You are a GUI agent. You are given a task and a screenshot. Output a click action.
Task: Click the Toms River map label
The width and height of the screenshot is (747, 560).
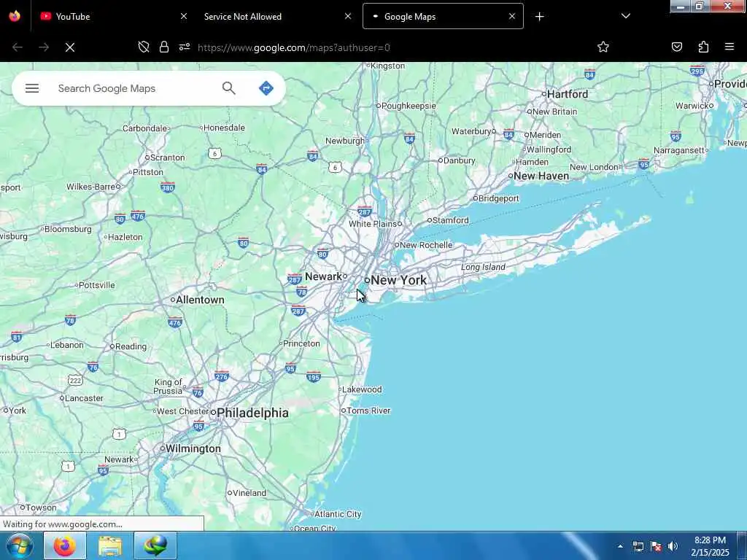368,411
